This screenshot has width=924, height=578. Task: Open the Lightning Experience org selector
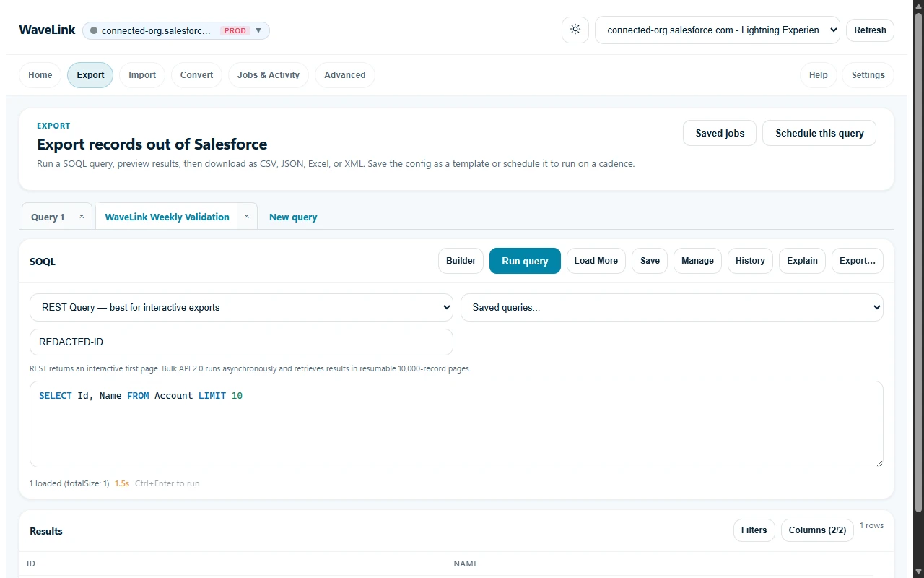(718, 30)
